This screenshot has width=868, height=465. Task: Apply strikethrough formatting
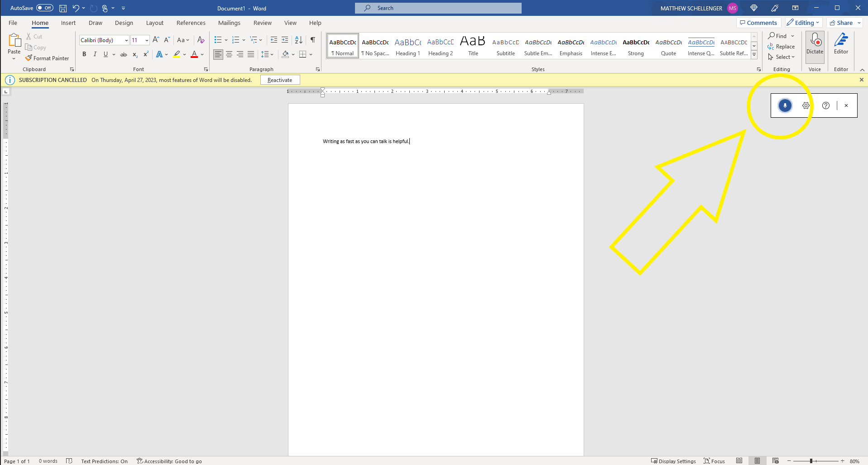point(124,54)
